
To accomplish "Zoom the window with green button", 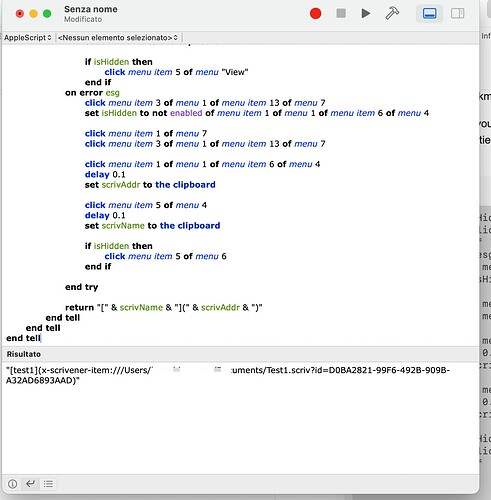I will (47, 14).
